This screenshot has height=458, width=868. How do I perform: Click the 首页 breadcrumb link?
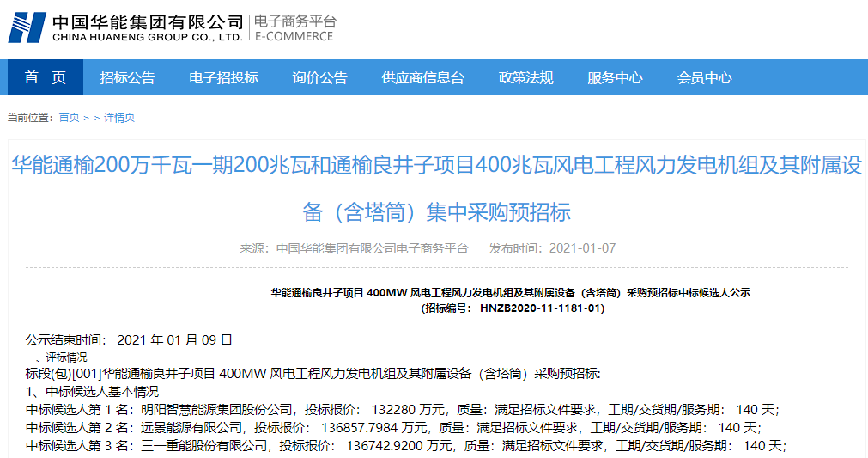pos(70,118)
